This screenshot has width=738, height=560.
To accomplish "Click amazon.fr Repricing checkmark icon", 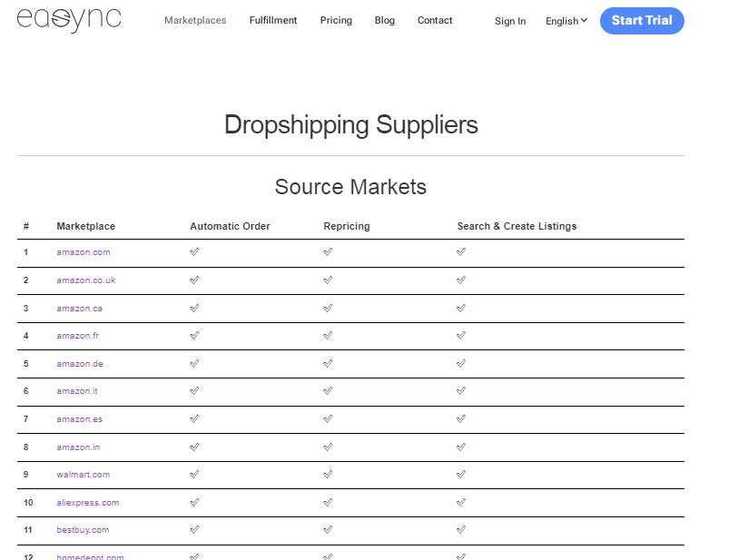I will point(328,336).
